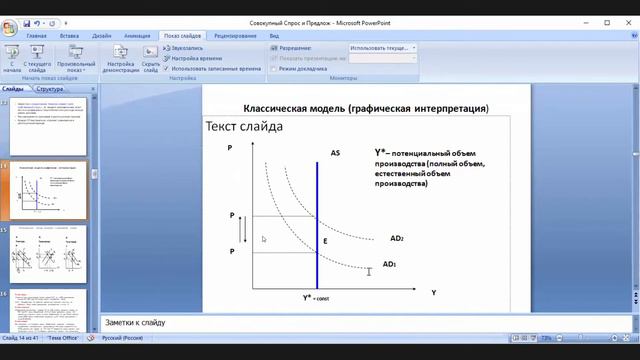640x360 pixels.
Task: Customize the quick access toolbar
Action: coord(66,24)
